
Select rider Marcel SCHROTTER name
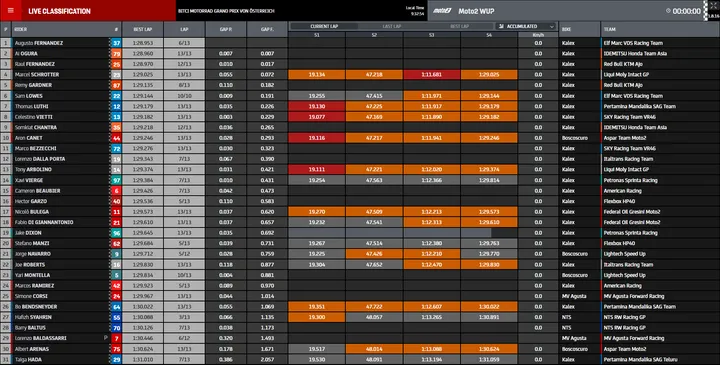[37, 75]
